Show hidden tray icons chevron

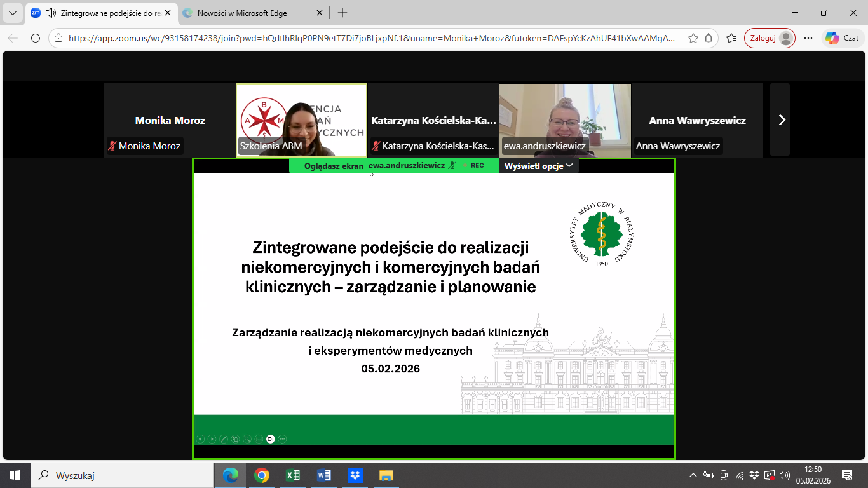coord(693,475)
